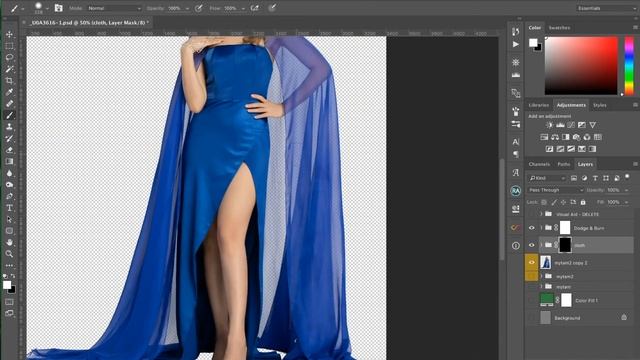Select the Rectangular Marquee tool
Screen dimensions: 640x360
coord(9,46)
